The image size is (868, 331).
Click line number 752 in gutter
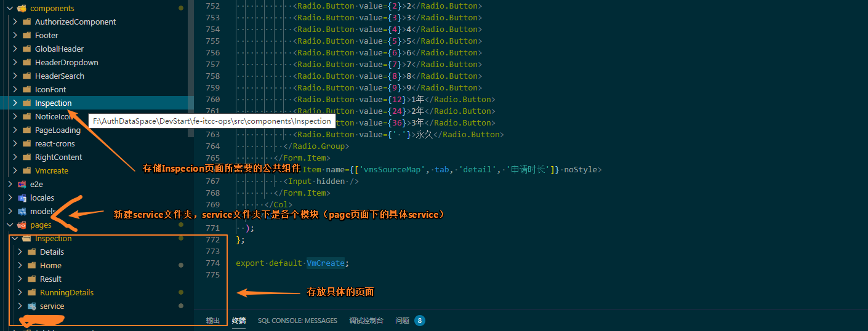(x=212, y=6)
